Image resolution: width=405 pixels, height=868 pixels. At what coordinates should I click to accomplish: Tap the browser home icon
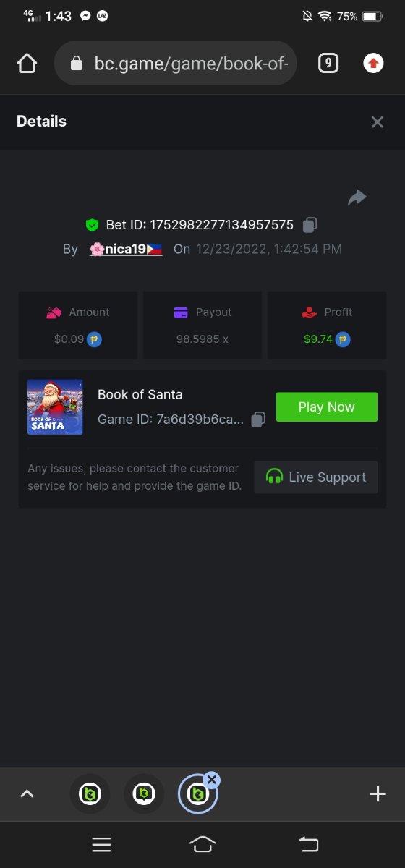click(x=27, y=64)
